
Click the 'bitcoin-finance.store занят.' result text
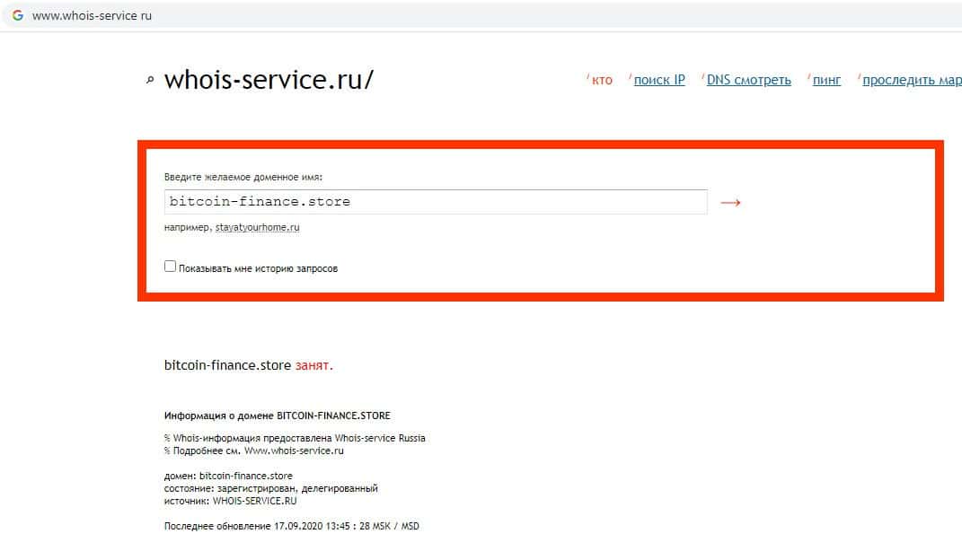point(249,365)
